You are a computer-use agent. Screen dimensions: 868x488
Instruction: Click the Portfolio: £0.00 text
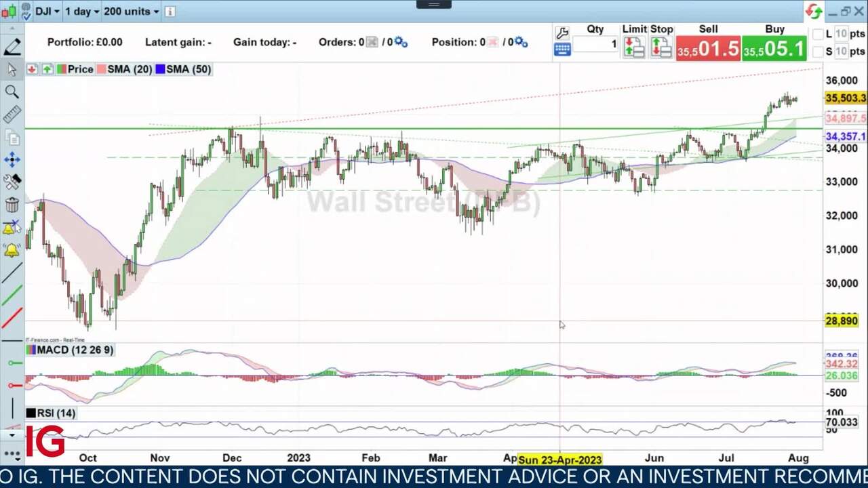(x=85, y=42)
